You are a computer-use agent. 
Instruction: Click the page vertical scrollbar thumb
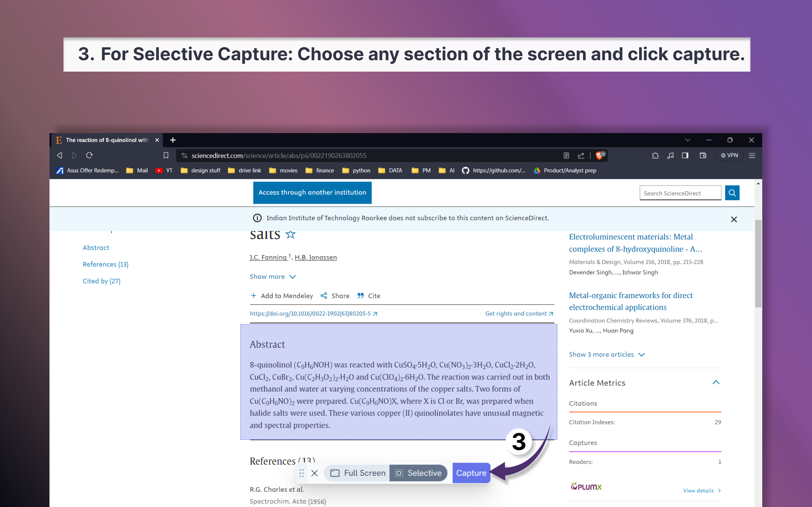click(758, 263)
